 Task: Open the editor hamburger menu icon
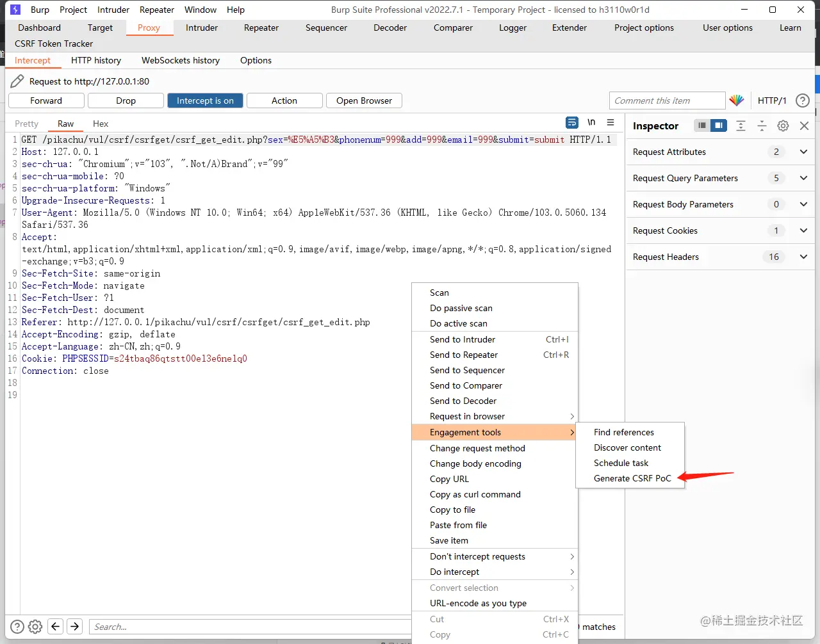tap(611, 122)
